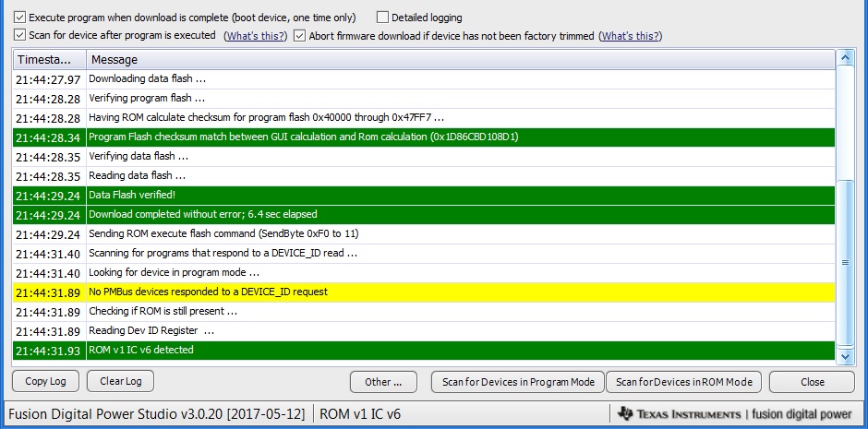The width and height of the screenshot is (868, 429).
Task: Click timestamp 21:44:31.93
Action: pyautogui.click(x=48, y=351)
